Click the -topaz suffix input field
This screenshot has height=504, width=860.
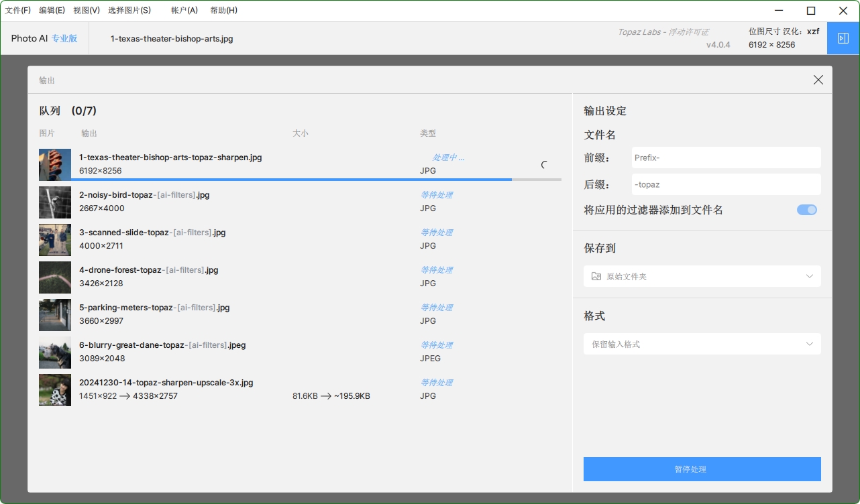pos(726,184)
